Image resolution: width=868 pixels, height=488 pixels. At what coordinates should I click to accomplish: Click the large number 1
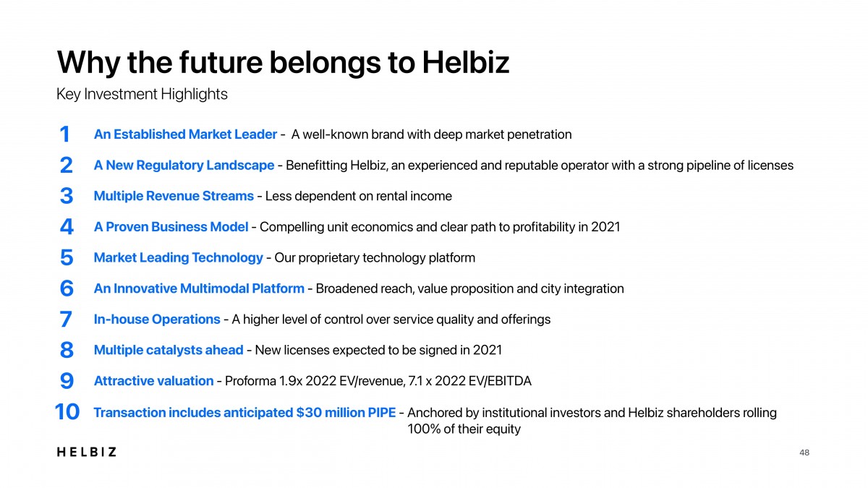[64, 134]
